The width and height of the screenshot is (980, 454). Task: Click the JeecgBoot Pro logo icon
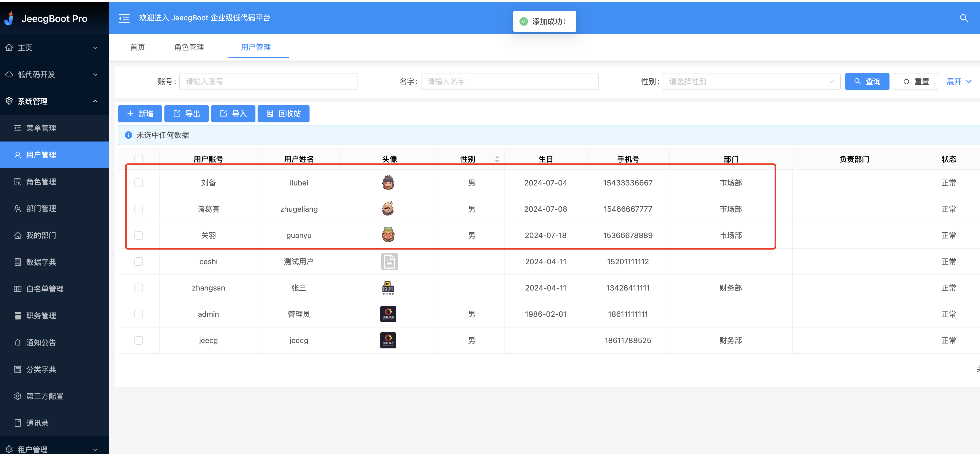pyautogui.click(x=9, y=18)
